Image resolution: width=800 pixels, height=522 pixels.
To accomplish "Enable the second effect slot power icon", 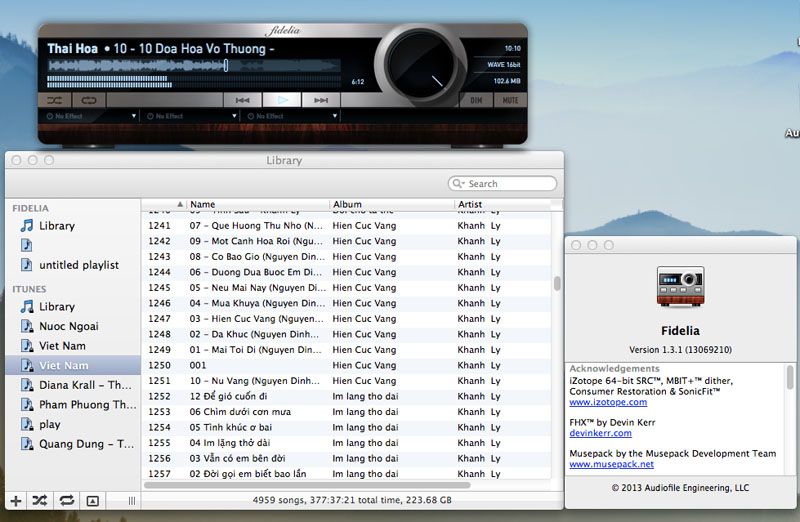I will (x=150, y=116).
